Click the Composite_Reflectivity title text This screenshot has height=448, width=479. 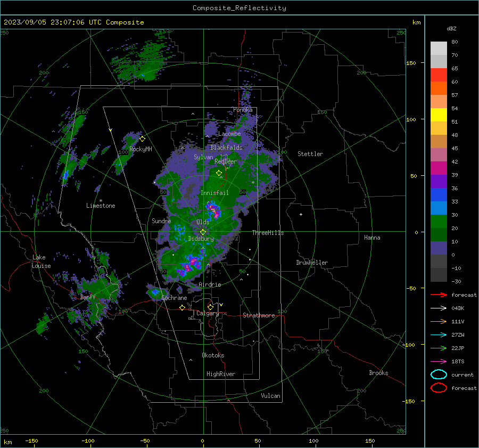(239, 8)
